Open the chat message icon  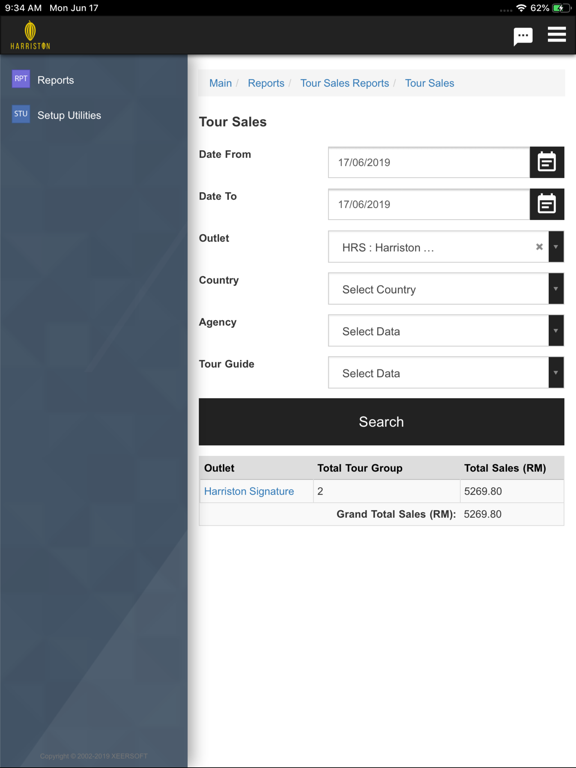click(x=523, y=36)
